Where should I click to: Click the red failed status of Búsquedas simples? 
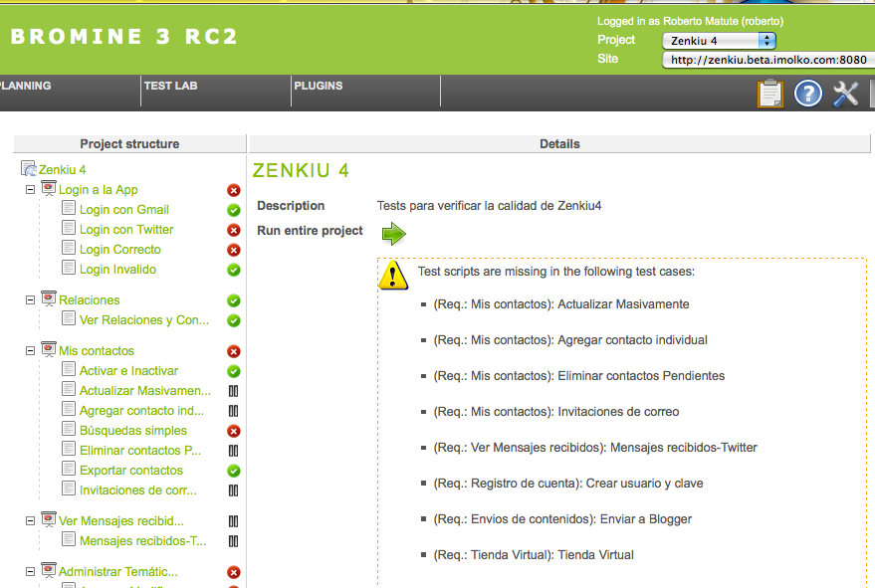click(x=234, y=431)
